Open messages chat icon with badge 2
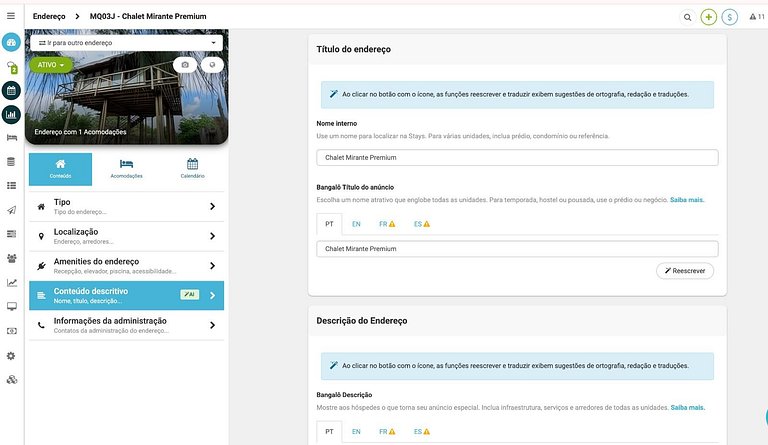The width and height of the screenshot is (768, 445). point(12,67)
